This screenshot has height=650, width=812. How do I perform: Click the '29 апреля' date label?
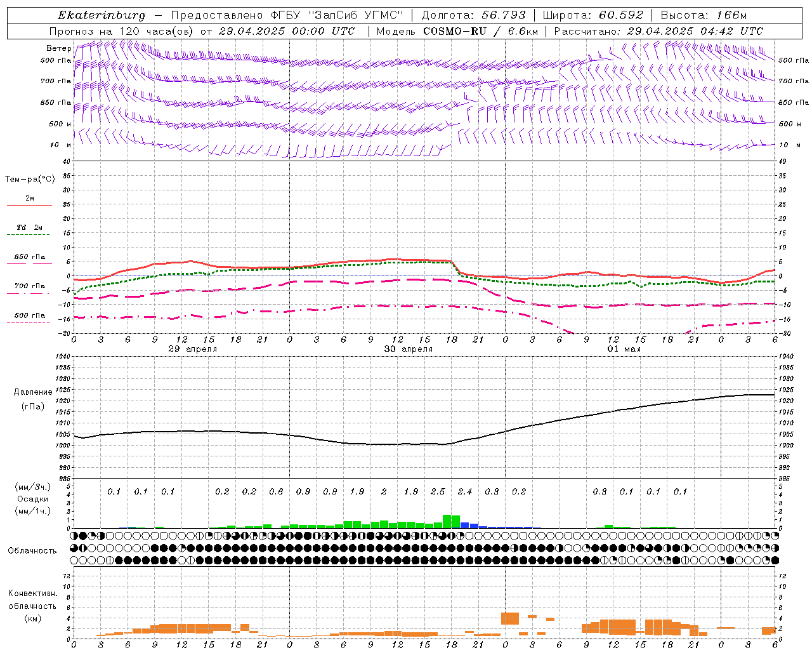pos(193,349)
